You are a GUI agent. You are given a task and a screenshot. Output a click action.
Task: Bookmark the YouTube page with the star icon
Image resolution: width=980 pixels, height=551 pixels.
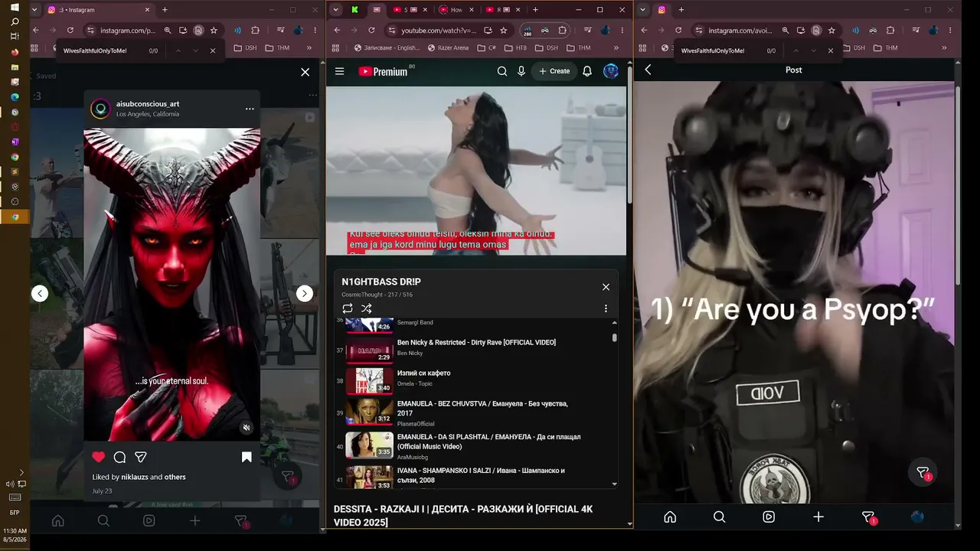[x=504, y=31]
